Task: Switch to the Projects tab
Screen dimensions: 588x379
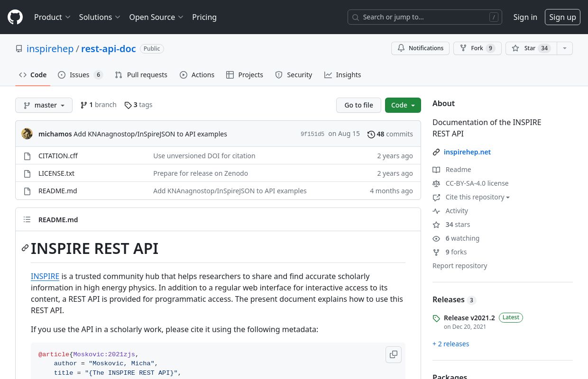Action: point(245,75)
